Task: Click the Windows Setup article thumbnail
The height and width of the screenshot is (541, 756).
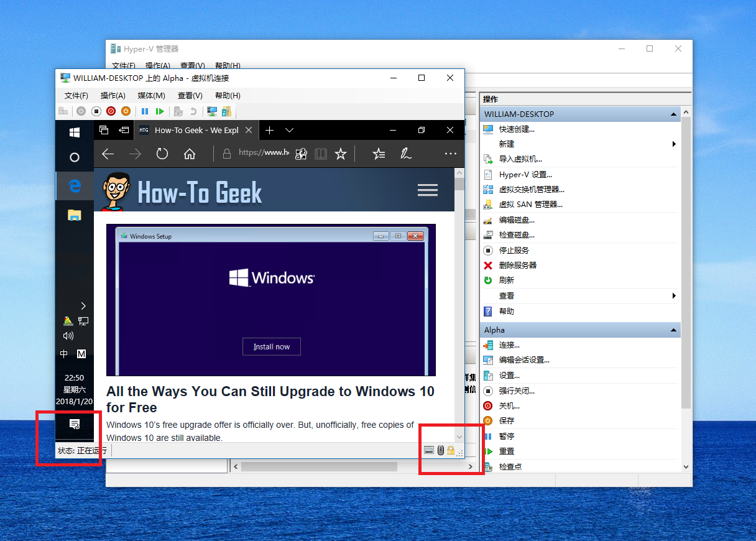Action: pos(271,300)
